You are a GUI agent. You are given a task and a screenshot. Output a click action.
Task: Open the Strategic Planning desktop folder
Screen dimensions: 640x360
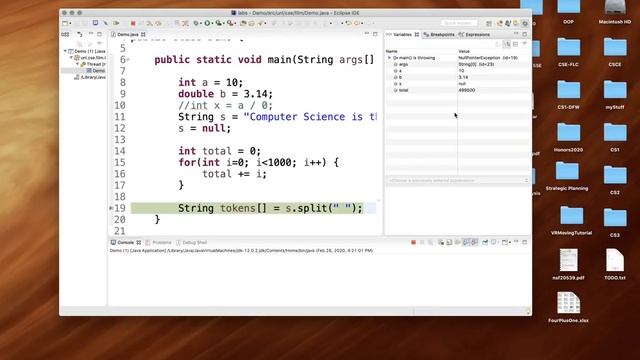pos(567,176)
